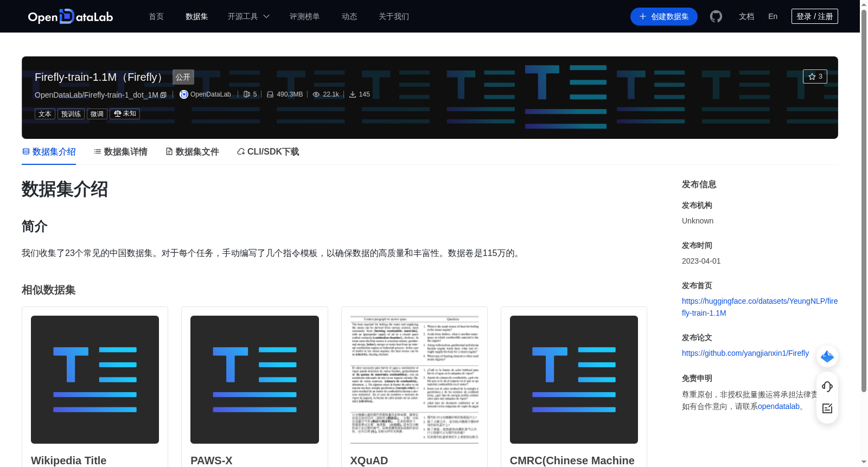Open 文档 link in header
The image size is (868, 467).
click(x=746, y=16)
